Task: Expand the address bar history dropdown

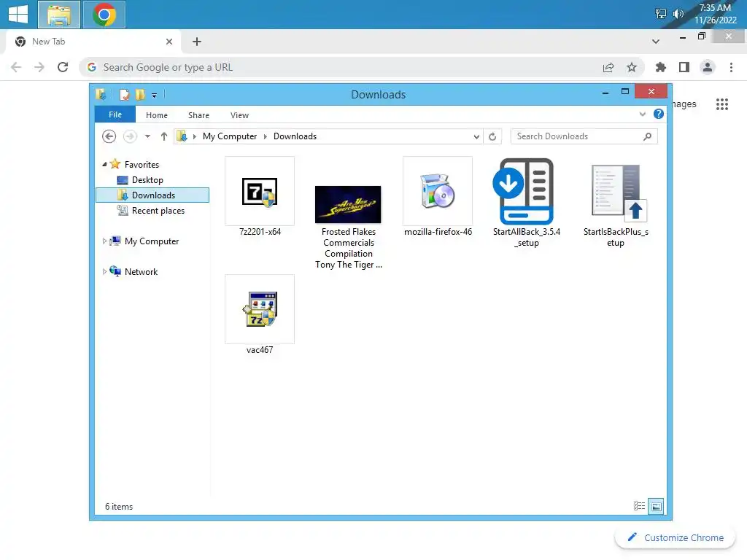Action: [x=476, y=136]
